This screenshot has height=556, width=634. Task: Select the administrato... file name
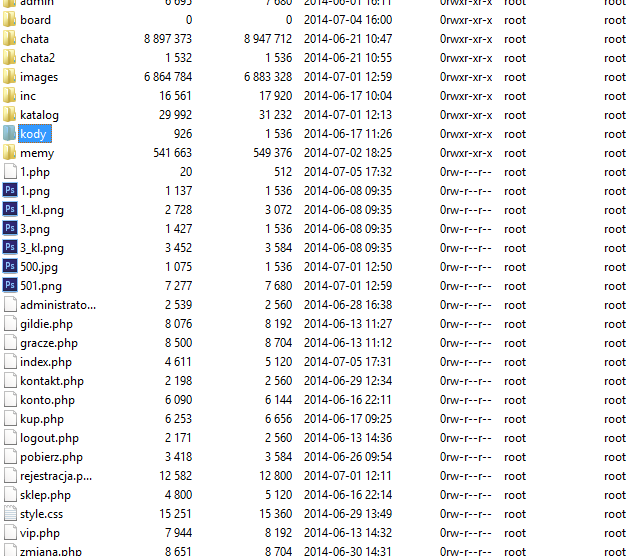coord(58,305)
